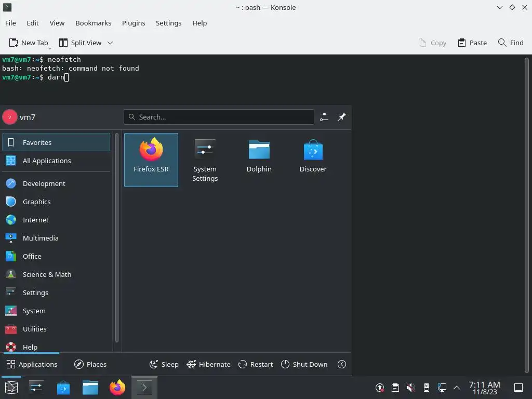The height and width of the screenshot is (399, 532).
Task: Open the launcher configure sliders icon
Action: point(324,117)
